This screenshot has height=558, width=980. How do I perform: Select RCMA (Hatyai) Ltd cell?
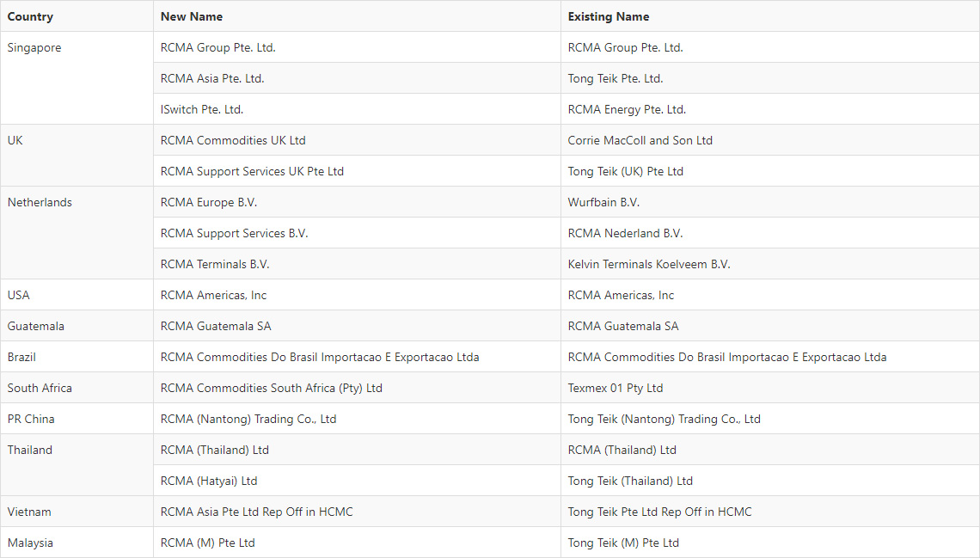(x=357, y=481)
